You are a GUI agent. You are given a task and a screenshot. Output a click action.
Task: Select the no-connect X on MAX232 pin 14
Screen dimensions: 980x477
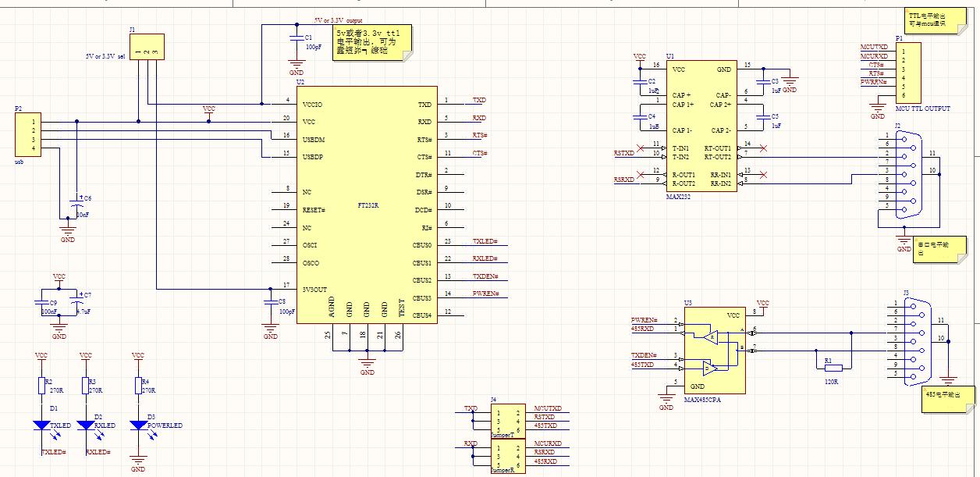[x=763, y=148]
